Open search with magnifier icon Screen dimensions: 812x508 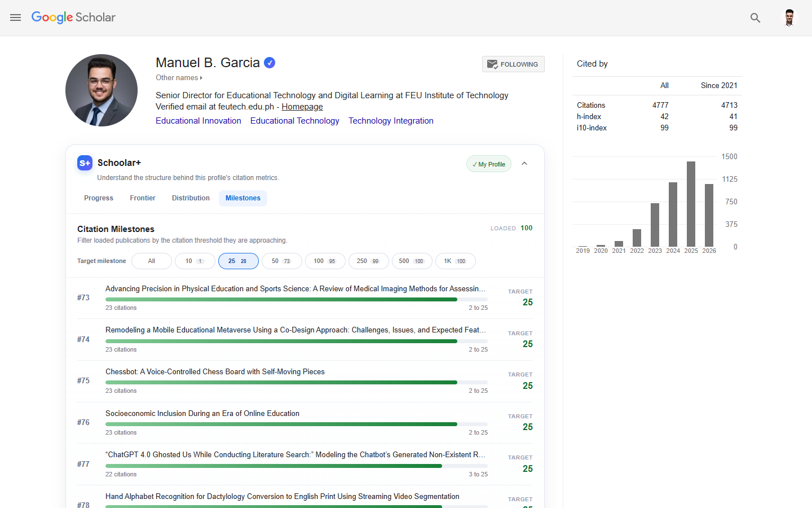point(755,18)
